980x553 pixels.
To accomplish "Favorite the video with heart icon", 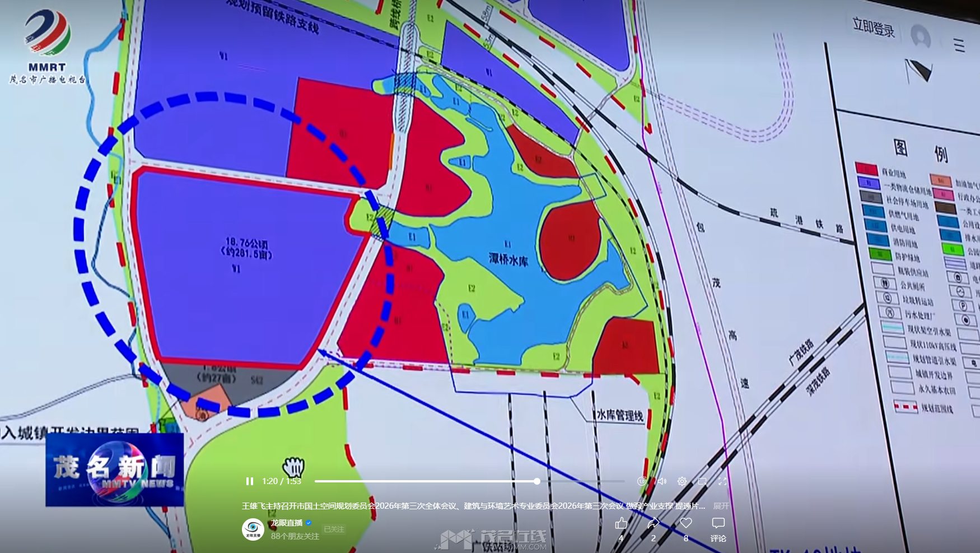I will tap(686, 523).
